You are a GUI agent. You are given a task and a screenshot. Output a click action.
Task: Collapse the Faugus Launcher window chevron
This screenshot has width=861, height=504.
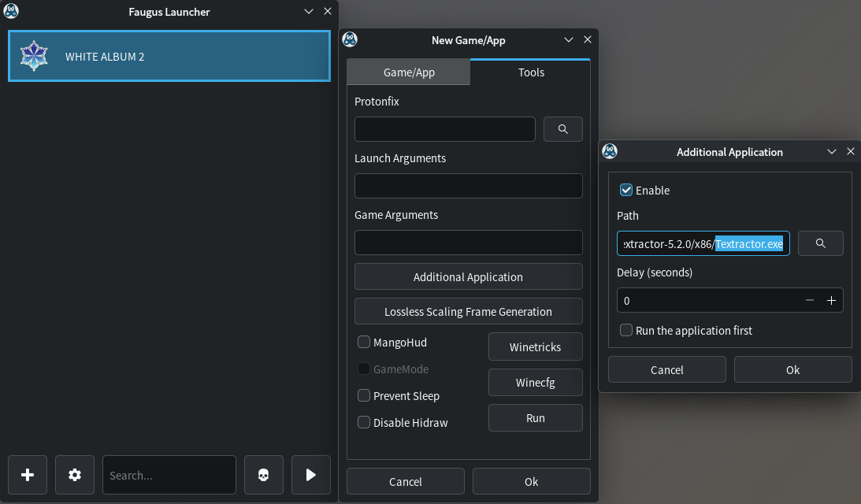pyautogui.click(x=309, y=12)
